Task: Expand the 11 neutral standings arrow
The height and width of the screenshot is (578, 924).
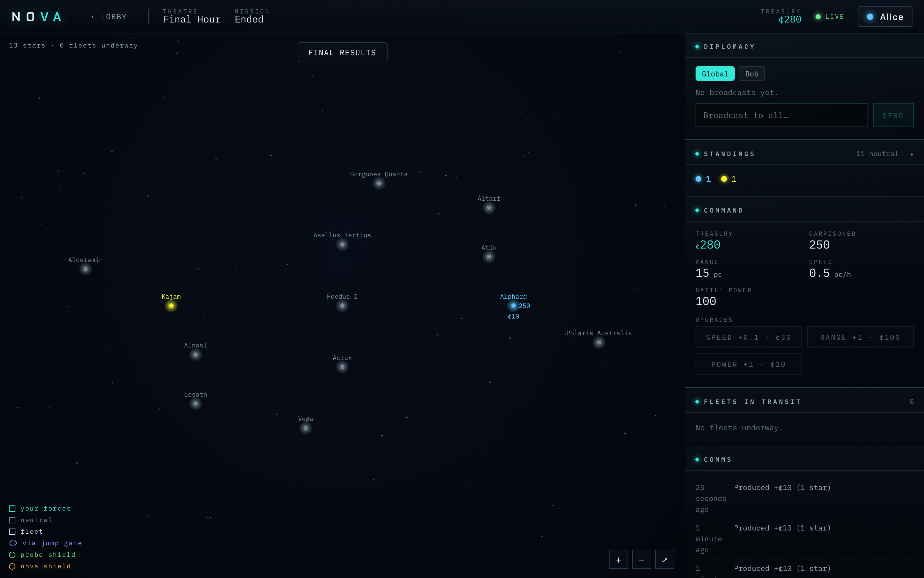Action: [x=911, y=154]
